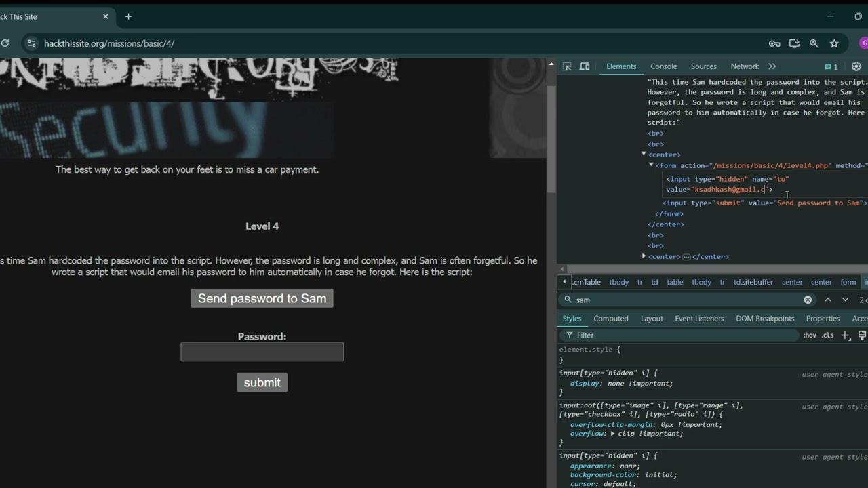Open the zoom magnifier icon in address bar

[x=814, y=43]
